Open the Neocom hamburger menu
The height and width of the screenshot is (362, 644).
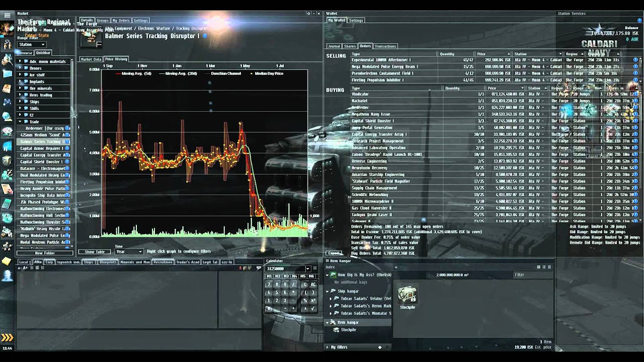7,15
